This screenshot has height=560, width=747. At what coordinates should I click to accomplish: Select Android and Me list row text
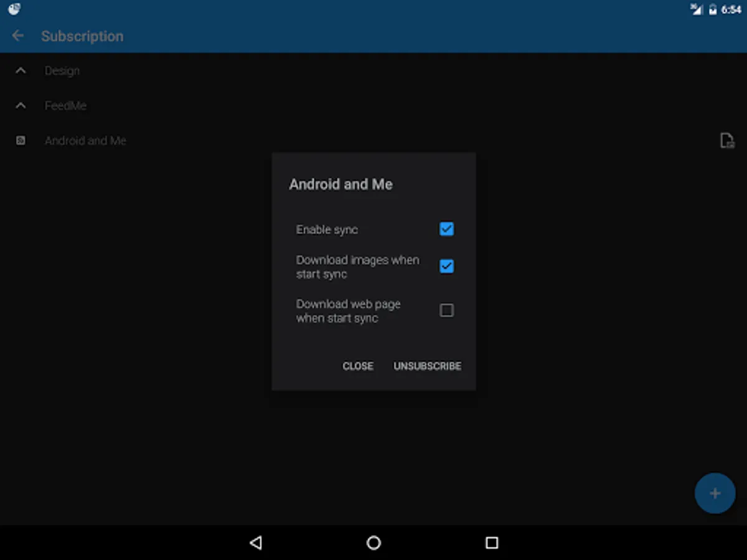coord(85,141)
